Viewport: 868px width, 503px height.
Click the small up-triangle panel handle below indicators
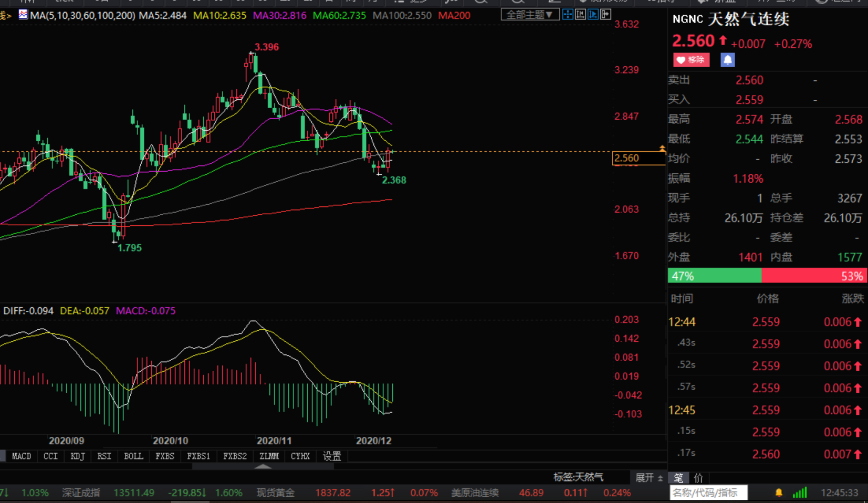263,466
